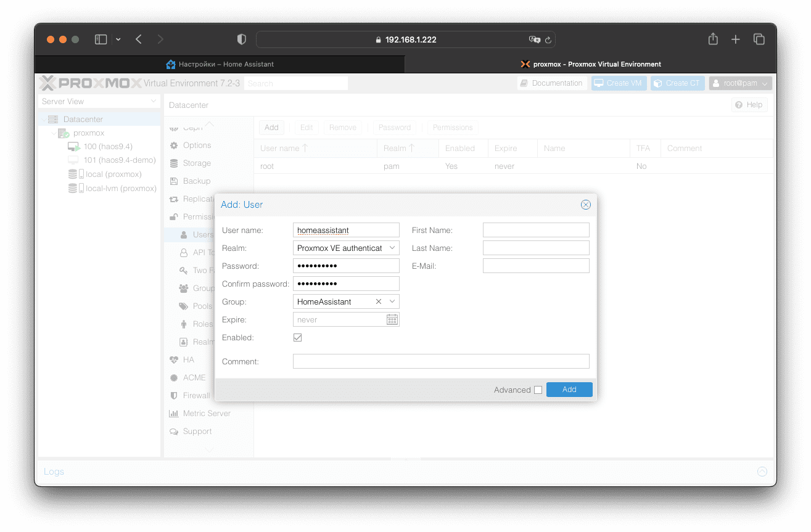Enable the Advanced checkbox
The width and height of the screenshot is (811, 532).
538,390
